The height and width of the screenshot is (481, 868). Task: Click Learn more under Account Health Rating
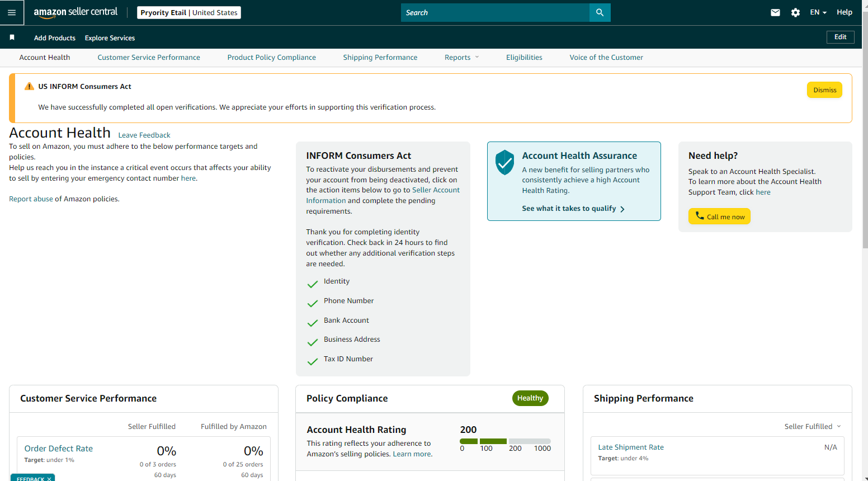pos(412,454)
